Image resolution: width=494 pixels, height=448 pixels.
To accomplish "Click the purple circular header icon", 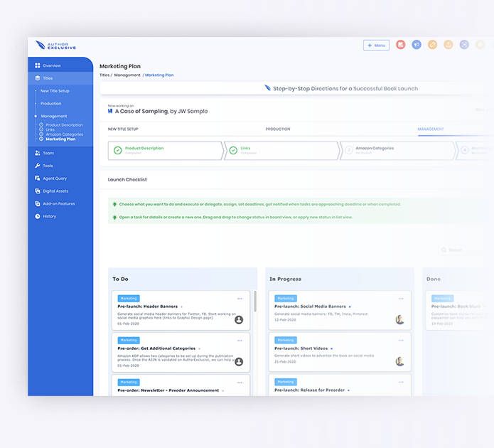I will [x=464, y=45].
